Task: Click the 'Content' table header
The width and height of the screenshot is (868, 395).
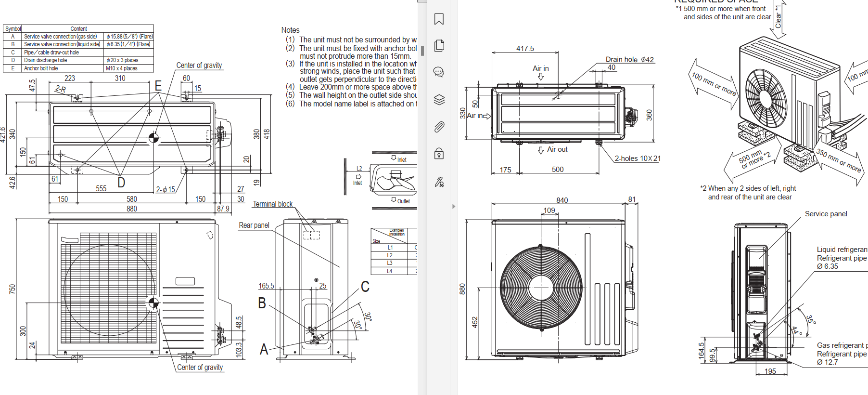Action: (x=78, y=29)
